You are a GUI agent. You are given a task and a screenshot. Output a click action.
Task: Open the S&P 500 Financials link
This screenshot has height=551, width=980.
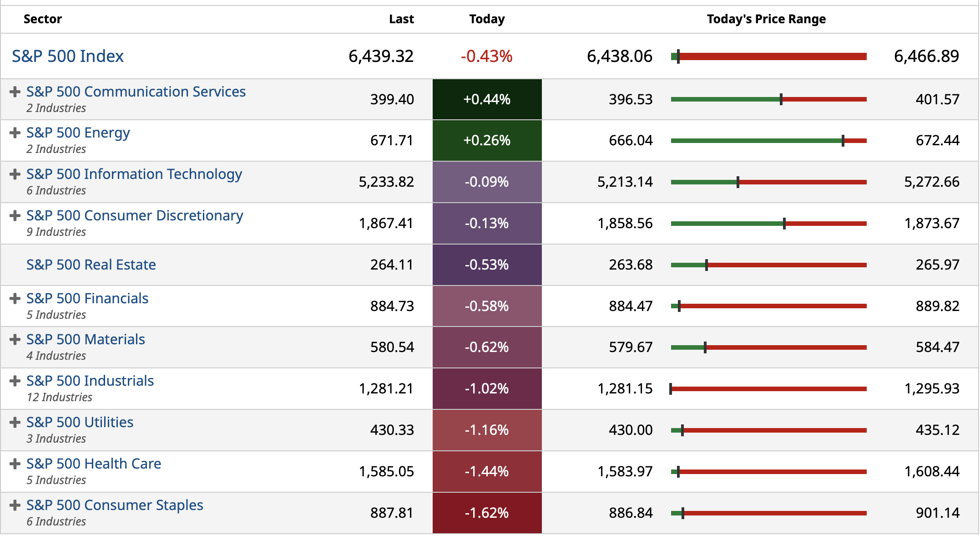tap(87, 298)
